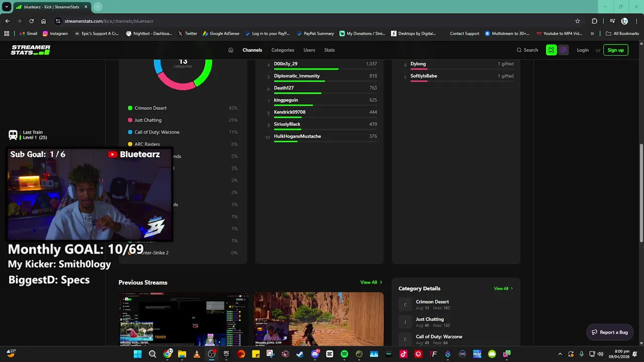
Task: Show hidden system tray icons
Action: click(x=560, y=354)
